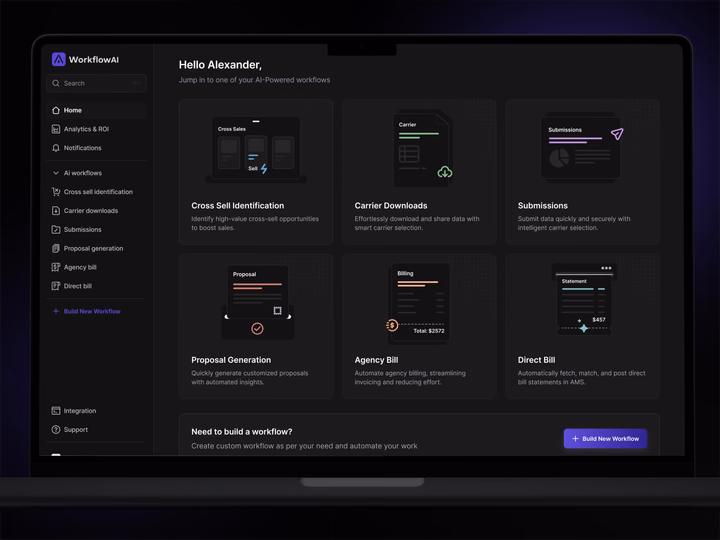Click the Home house icon

[56, 110]
